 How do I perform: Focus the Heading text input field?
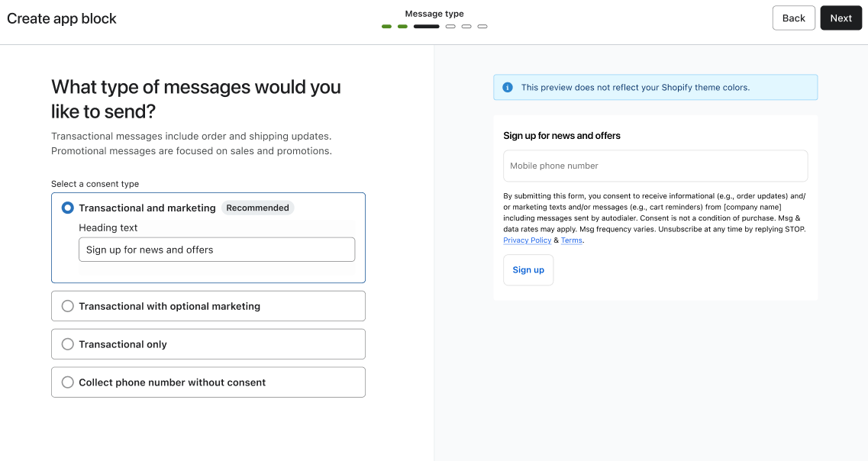click(217, 250)
